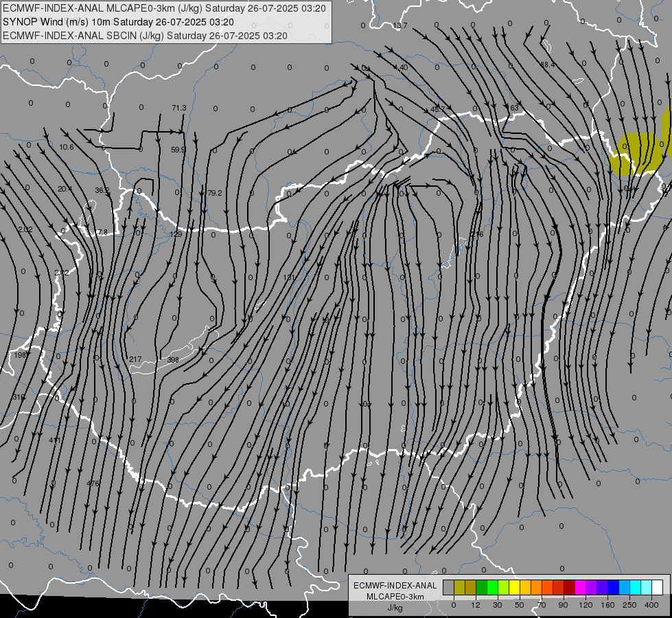The image size is (672, 618).
Task: Click the legend tick label 160
Action: tap(607, 605)
